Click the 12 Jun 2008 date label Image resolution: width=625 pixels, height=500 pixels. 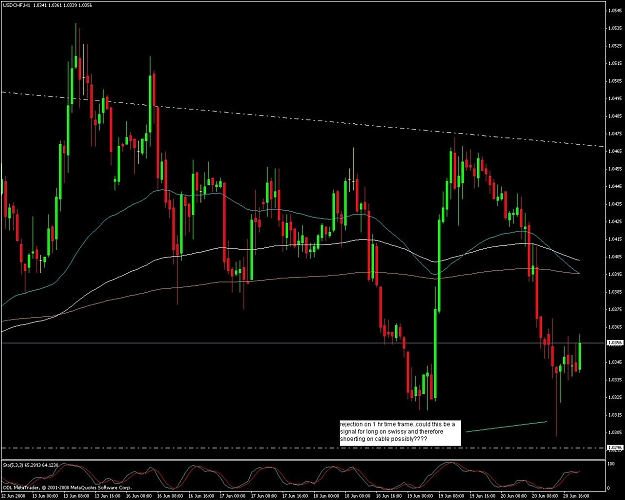pyautogui.click(x=13, y=496)
